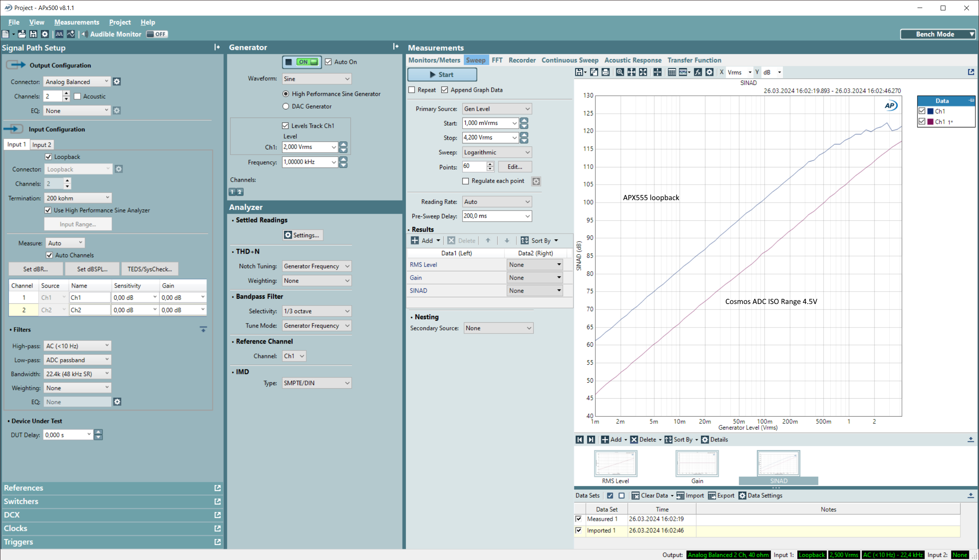Go to previous result graph arrow
Image resolution: width=979 pixels, height=560 pixels.
(x=580, y=440)
